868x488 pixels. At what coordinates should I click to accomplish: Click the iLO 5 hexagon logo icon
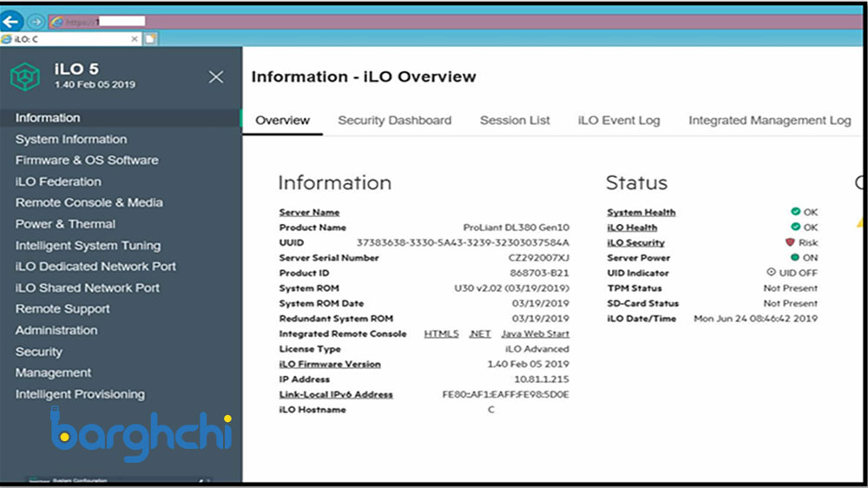click(x=24, y=76)
